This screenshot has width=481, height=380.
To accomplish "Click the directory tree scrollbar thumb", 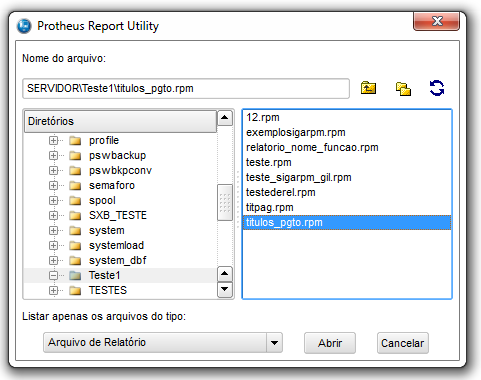I will pyautogui.click(x=225, y=202).
